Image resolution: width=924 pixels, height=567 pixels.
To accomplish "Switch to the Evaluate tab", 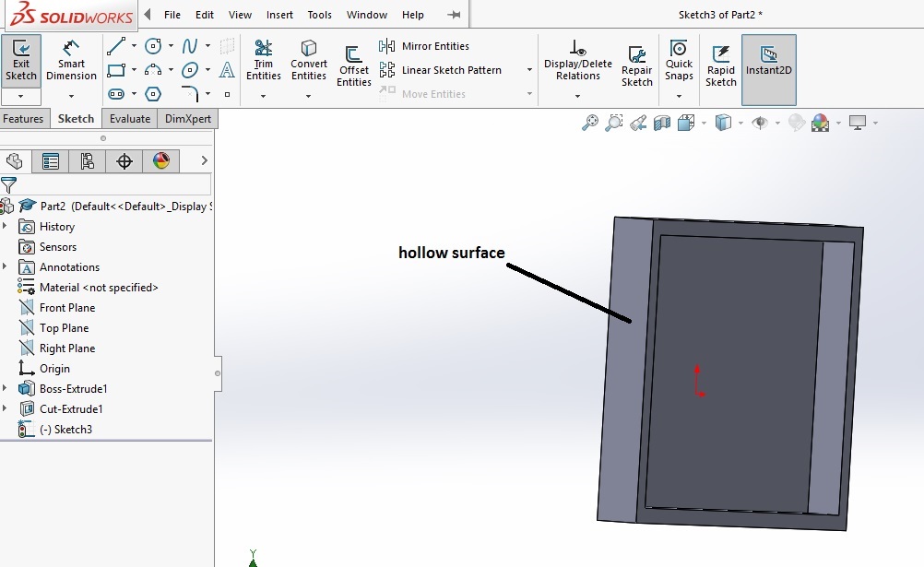I will tap(130, 118).
